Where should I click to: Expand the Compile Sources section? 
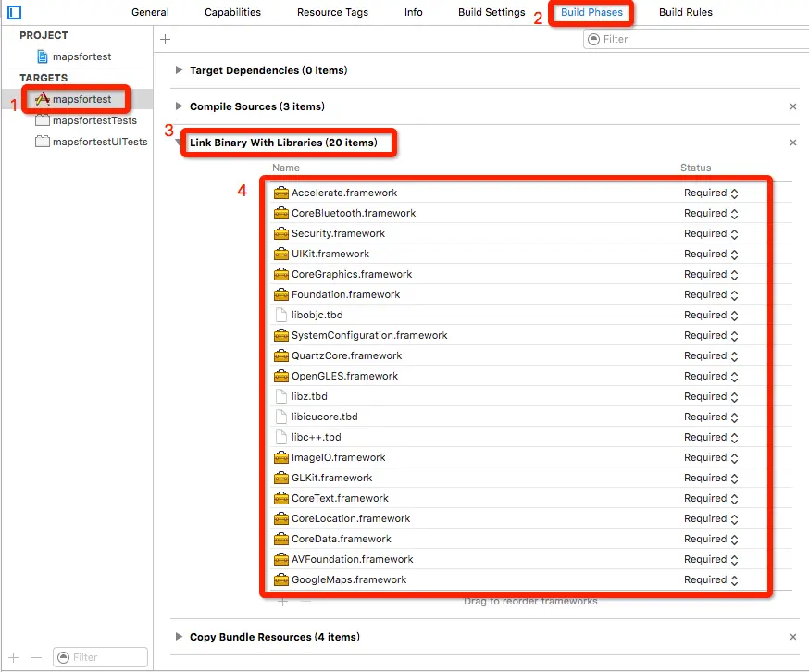pos(179,106)
